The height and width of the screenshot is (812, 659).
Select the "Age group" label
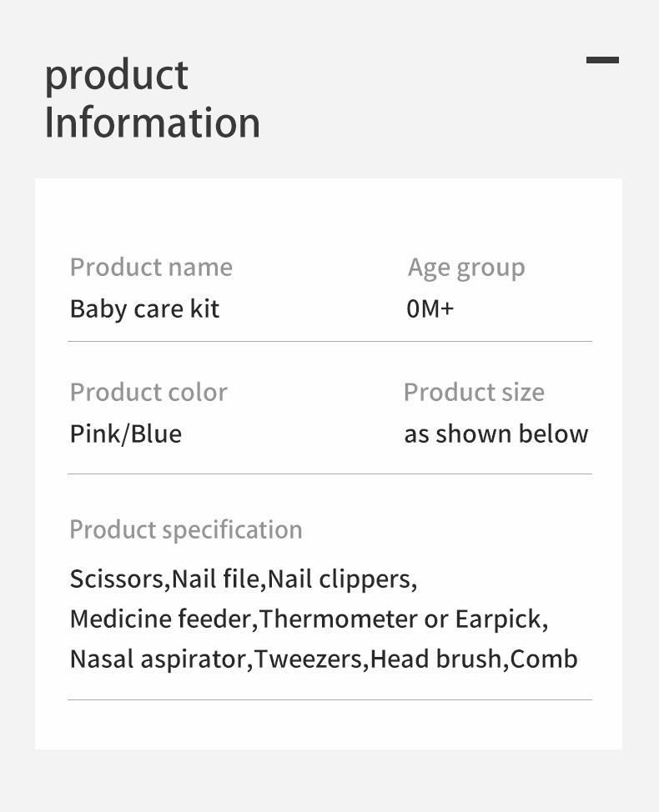(x=466, y=268)
